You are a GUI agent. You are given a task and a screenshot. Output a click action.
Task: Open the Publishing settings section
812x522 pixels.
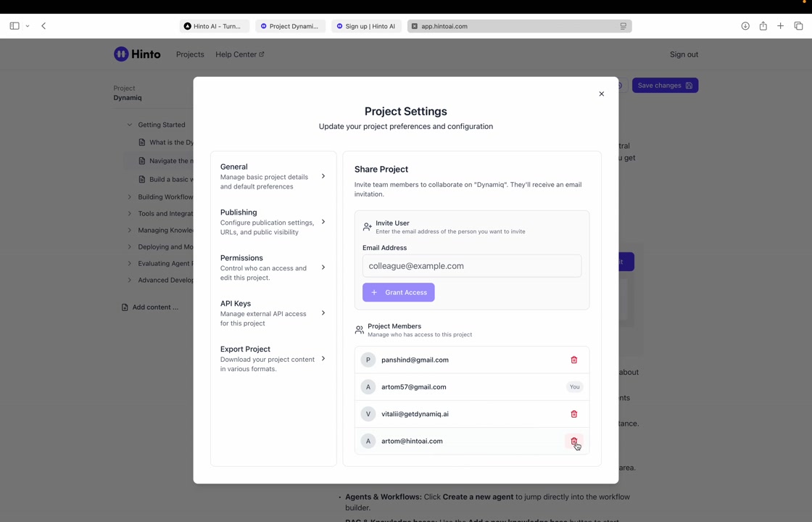pyautogui.click(x=273, y=222)
